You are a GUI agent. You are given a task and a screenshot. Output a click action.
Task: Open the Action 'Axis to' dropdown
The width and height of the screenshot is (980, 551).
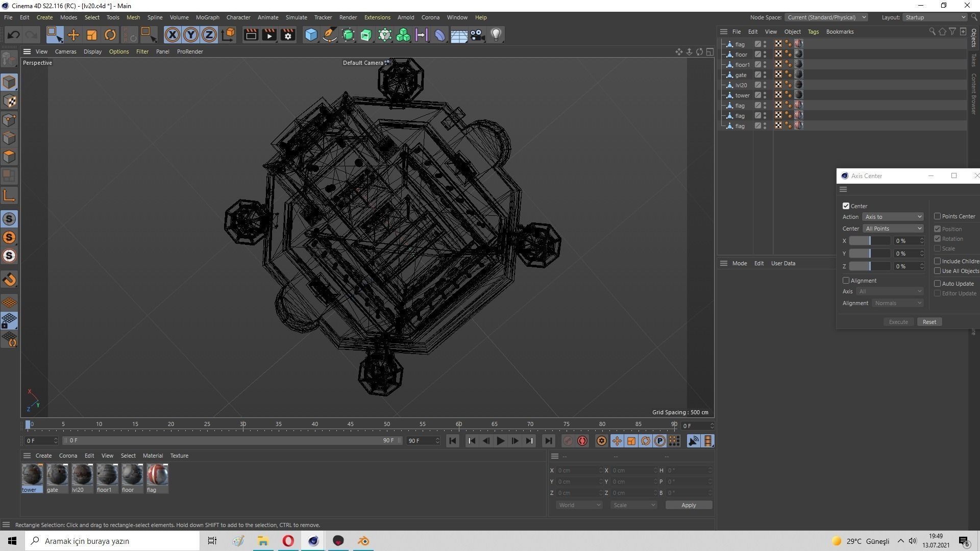pyautogui.click(x=893, y=217)
